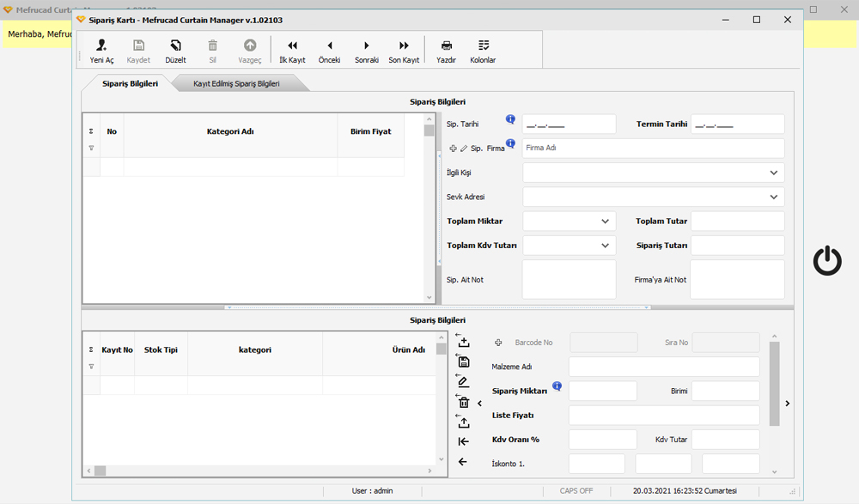Click the plus icon beside Sip. Firma
859x504 pixels.
[454, 149]
